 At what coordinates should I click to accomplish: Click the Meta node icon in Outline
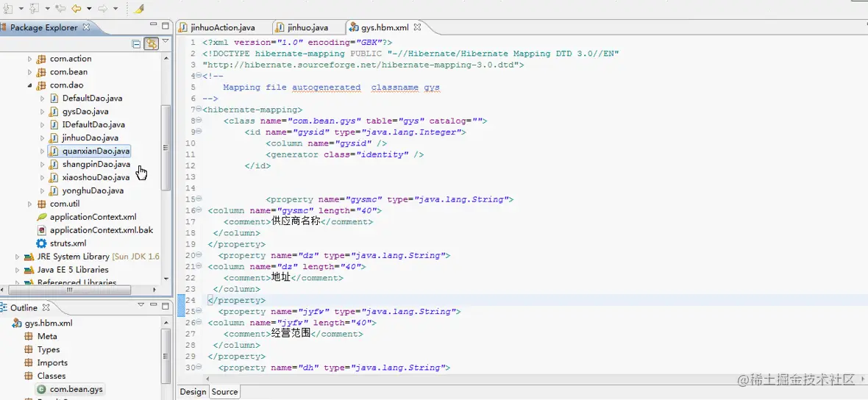point(28,336)
